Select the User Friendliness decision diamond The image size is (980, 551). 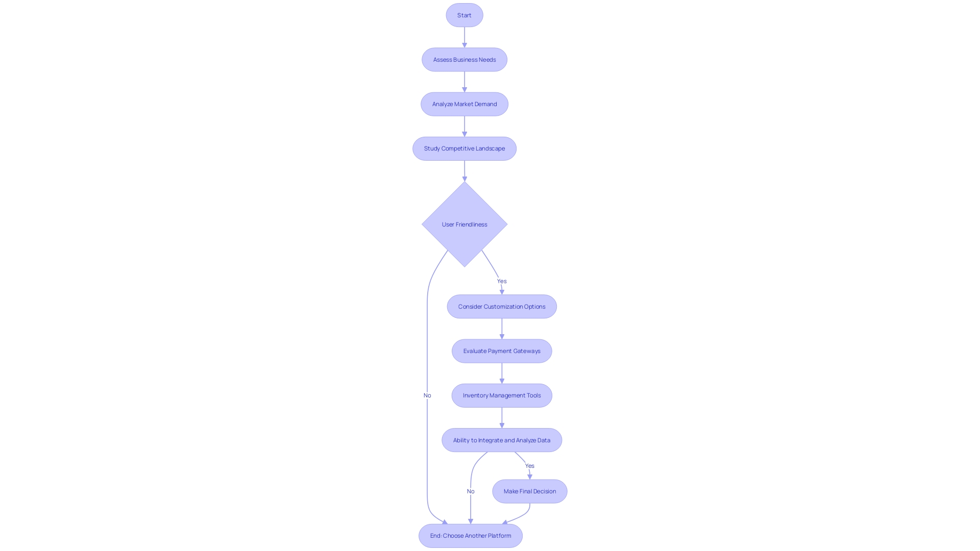[464, 224]
